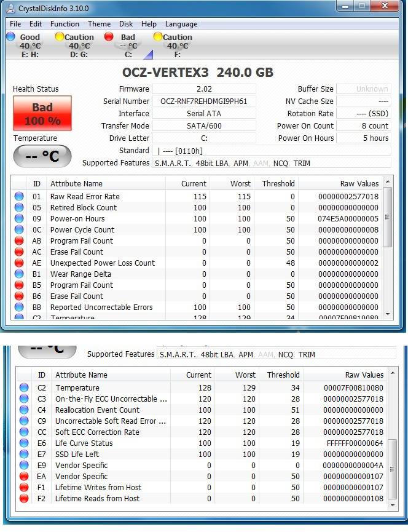408x532 pixels.
Task: Click the blue icon for Reallocation Event Count
Action: point(24,410)
